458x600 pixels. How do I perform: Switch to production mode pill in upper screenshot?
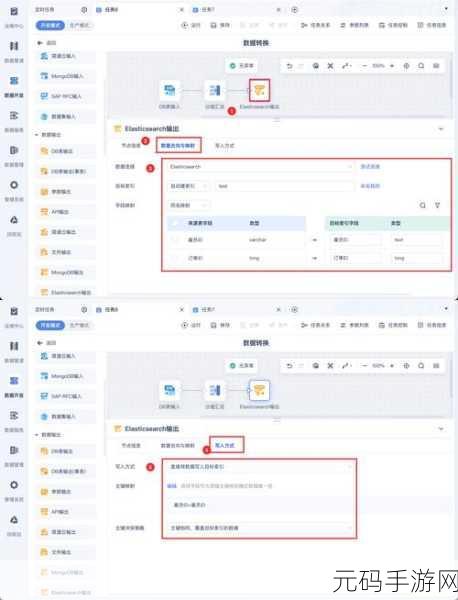(x=80, y=25)
